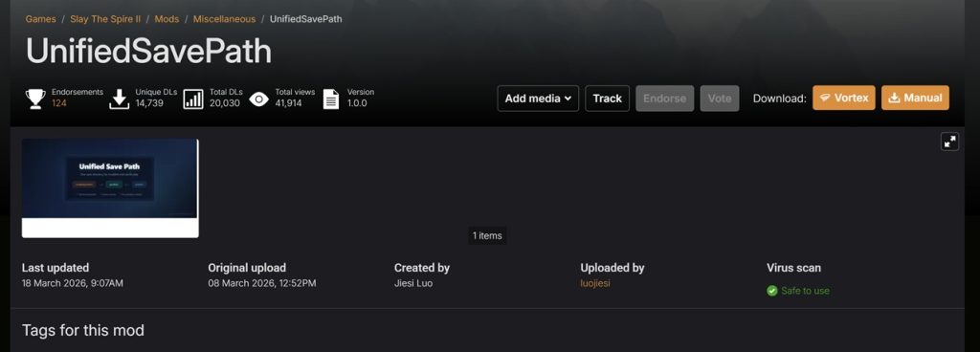Click the Safe to use text
Image resolution: width=980 pixels, height=352 pixels.
tap(805, 291)
